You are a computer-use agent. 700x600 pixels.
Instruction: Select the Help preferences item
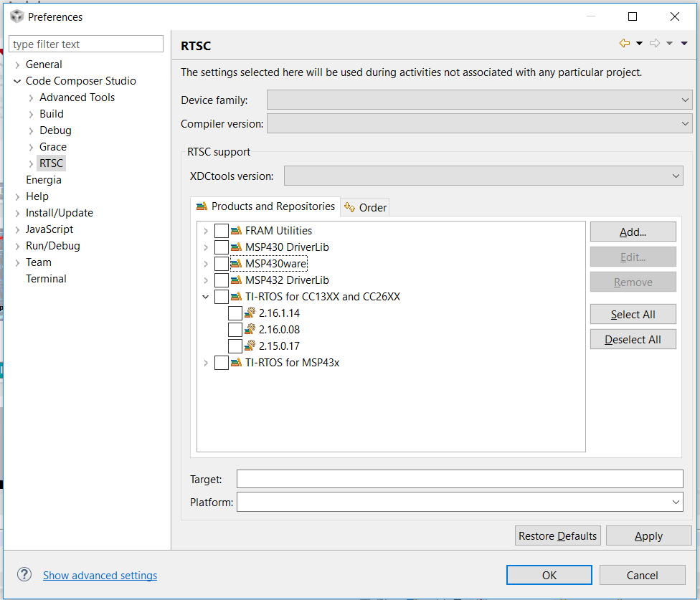coord(37,196)
